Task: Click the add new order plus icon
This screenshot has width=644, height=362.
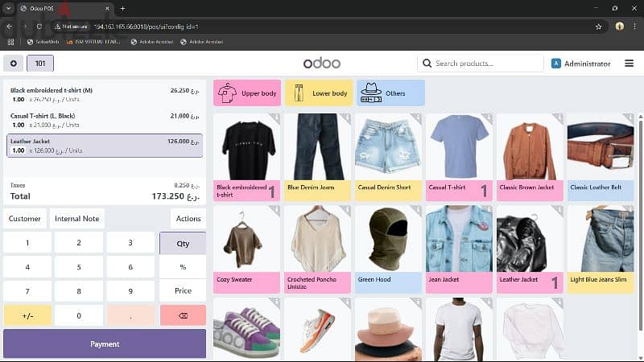Action: pyautogui.click(x=14, y=64)
